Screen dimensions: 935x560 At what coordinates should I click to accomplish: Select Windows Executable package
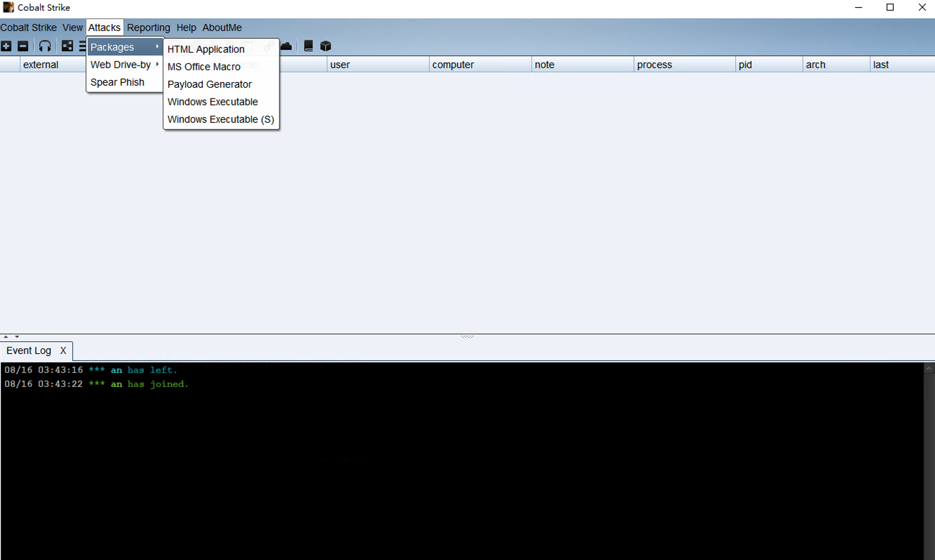pos(213,102)
